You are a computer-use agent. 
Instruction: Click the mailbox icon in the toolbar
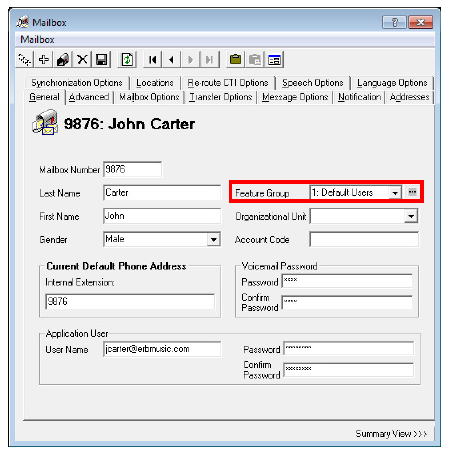[63, 60]
